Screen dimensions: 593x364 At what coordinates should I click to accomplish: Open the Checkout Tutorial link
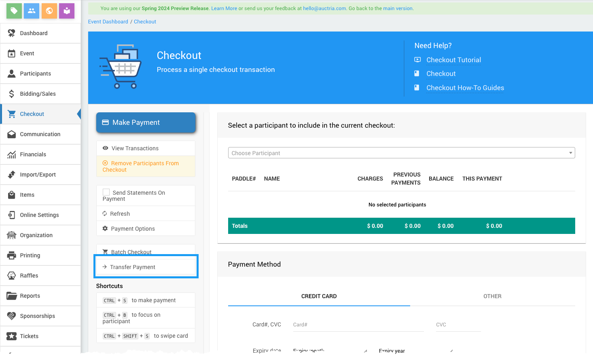453,60
